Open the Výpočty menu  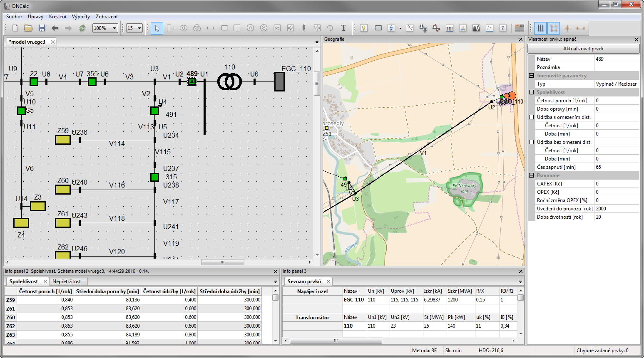[x=81, y=17]
